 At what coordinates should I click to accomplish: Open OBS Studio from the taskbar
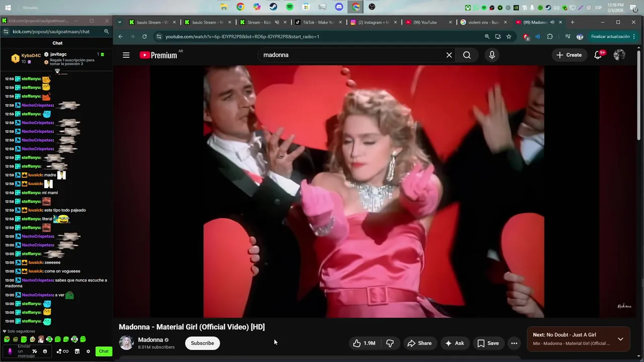point(372,7)
